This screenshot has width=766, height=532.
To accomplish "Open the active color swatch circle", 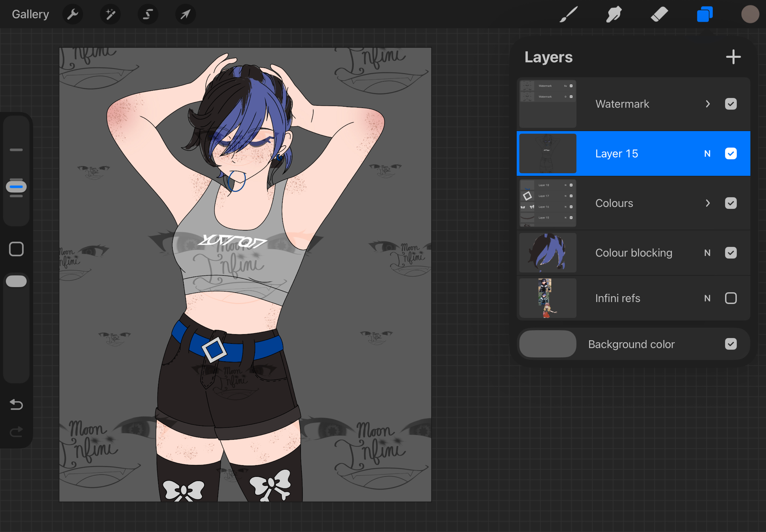I will pyautogui.click(x=750, y=15).
